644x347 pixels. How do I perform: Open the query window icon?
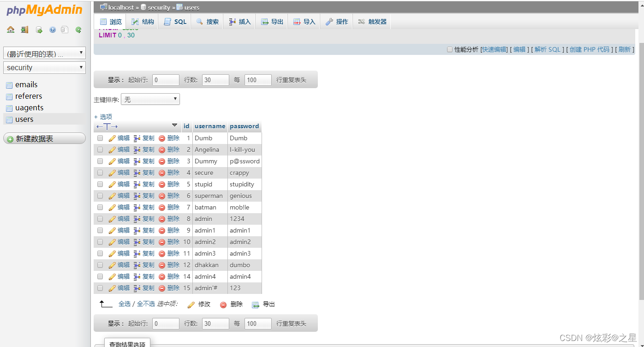39,30
